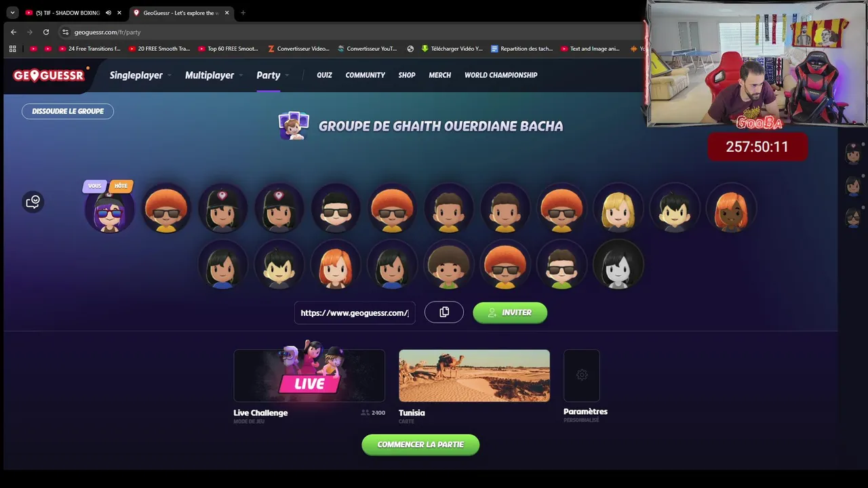Viewport: 868px width, 488px height.
Task: Go back in browser history
Action: [13, 32]
